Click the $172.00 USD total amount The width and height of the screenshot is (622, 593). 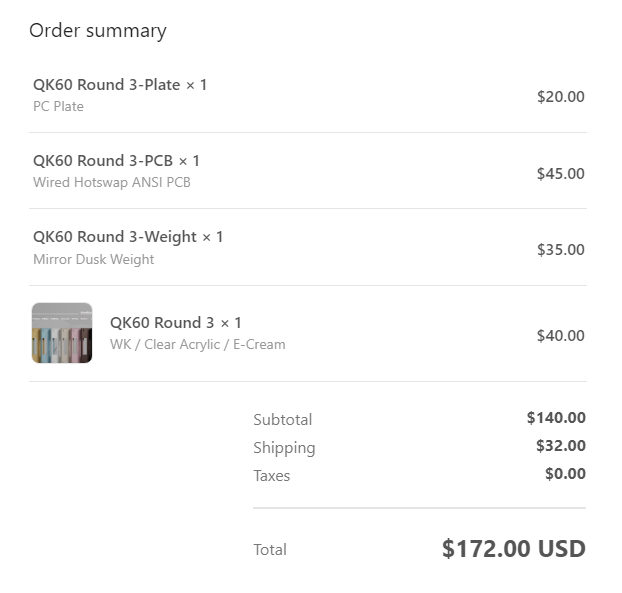pos(513,549)
